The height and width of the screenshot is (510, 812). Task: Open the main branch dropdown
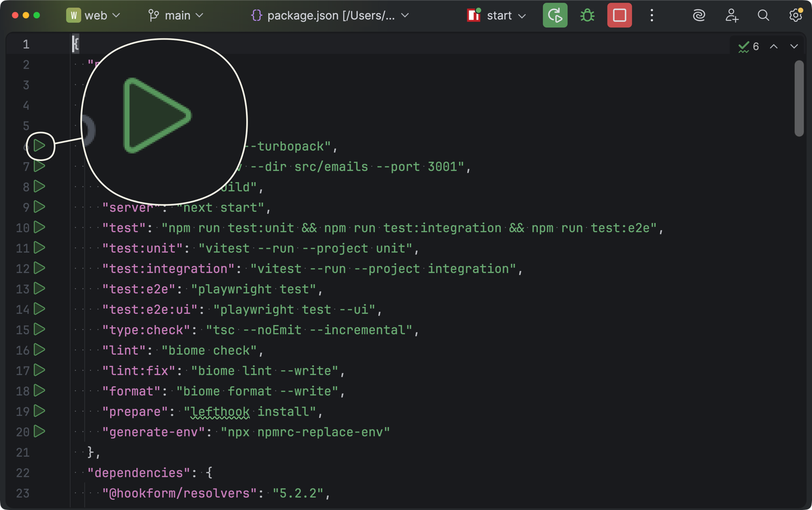click(x=176, y=16)
